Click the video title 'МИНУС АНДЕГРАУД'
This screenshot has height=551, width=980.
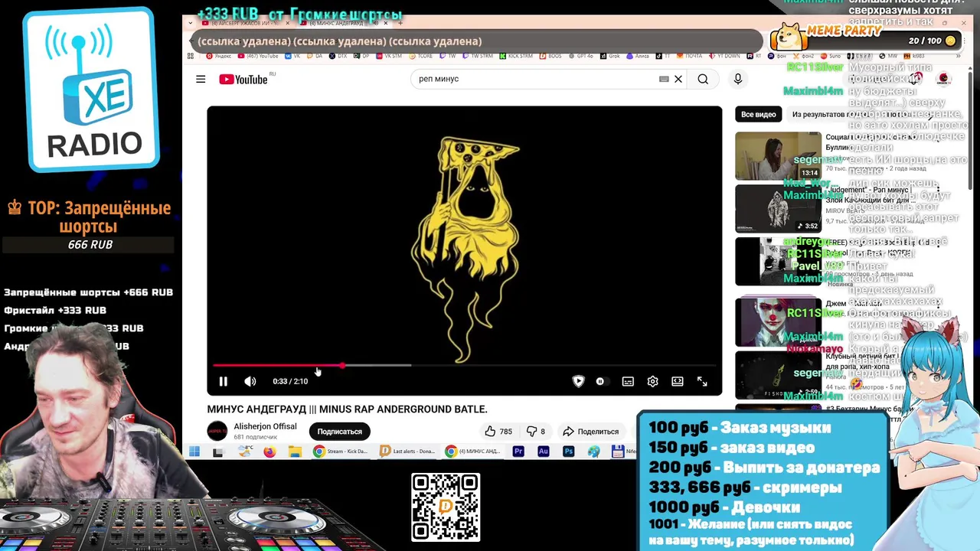pyautogui.click(x=347, y=409)
